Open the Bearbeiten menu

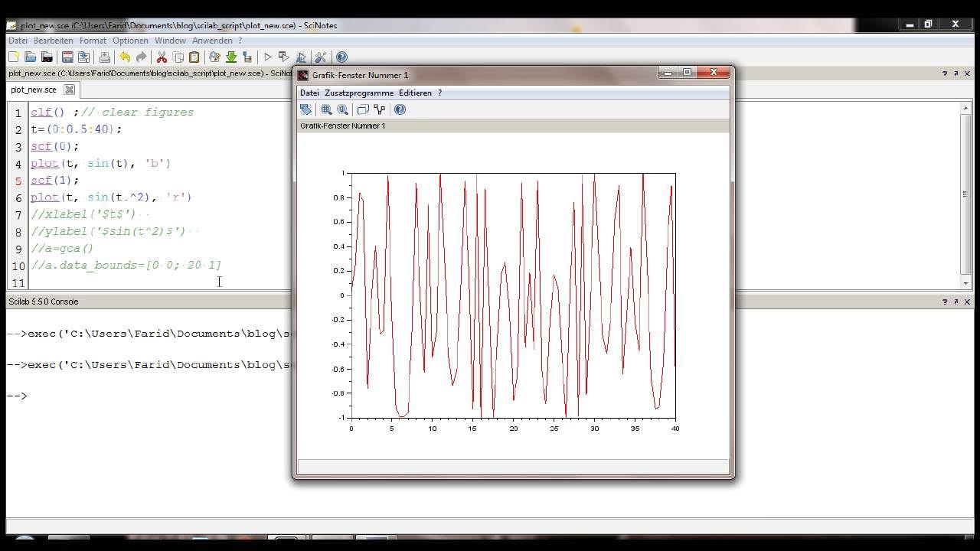pyautogui.click(x=54, y=41)
